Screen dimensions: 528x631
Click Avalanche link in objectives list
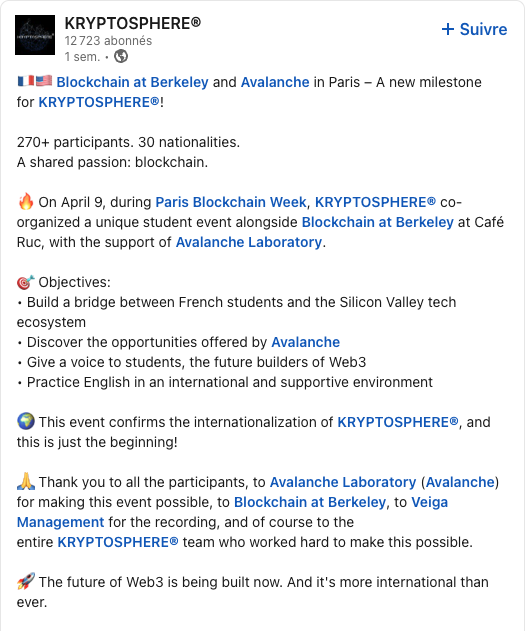click(305, 342)
